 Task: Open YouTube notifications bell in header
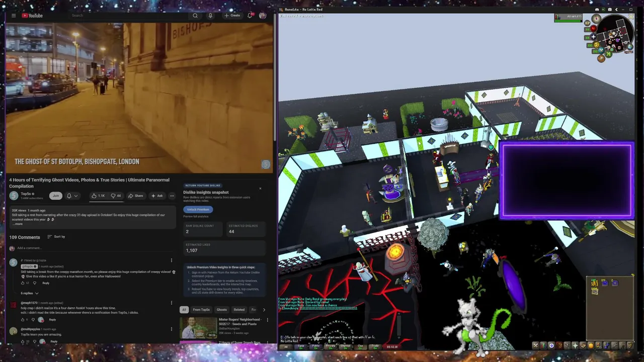pos(250,16)
